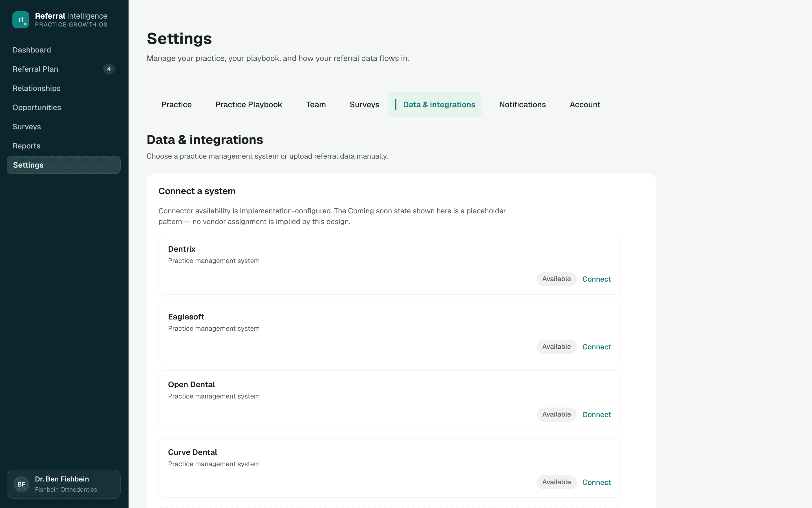Connect the Open Dental system
812x508 pixels.
coord(596,415)
